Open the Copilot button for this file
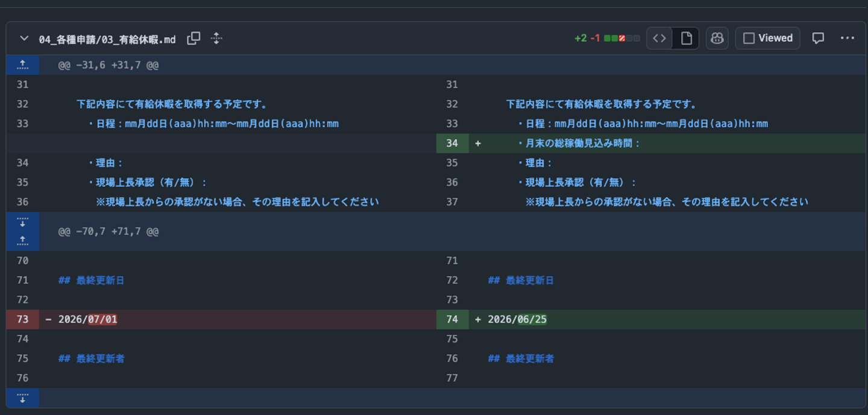 pyautogui.click(x=717, y=39)
